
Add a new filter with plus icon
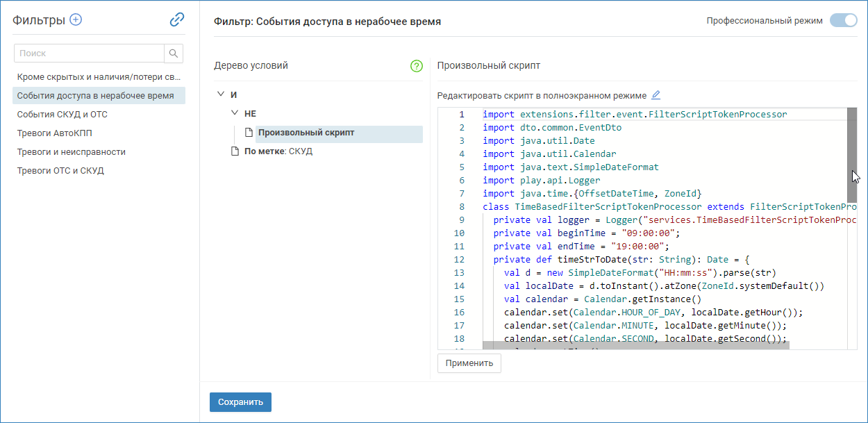point(76,19)
